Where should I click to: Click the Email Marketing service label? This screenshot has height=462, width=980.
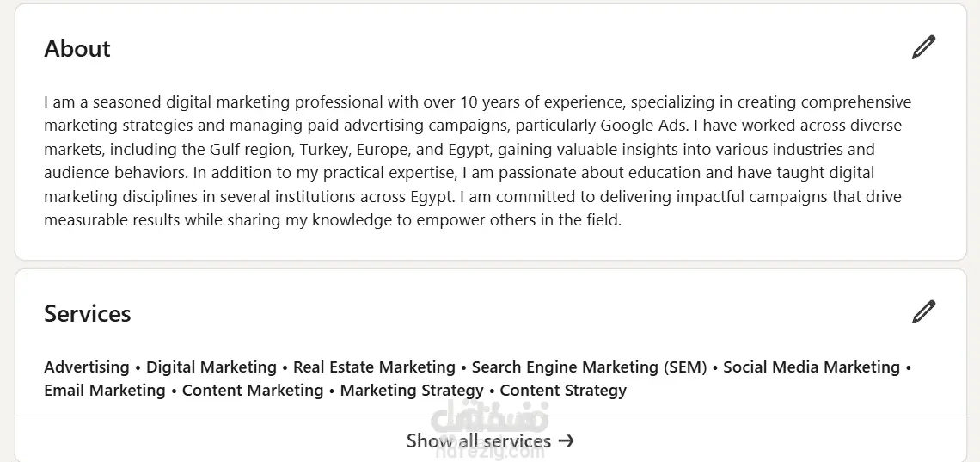coord(105,391)
